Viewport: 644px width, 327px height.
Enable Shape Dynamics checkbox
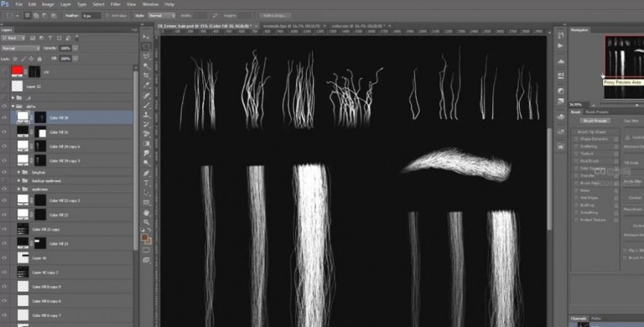[x=576, y=139]
